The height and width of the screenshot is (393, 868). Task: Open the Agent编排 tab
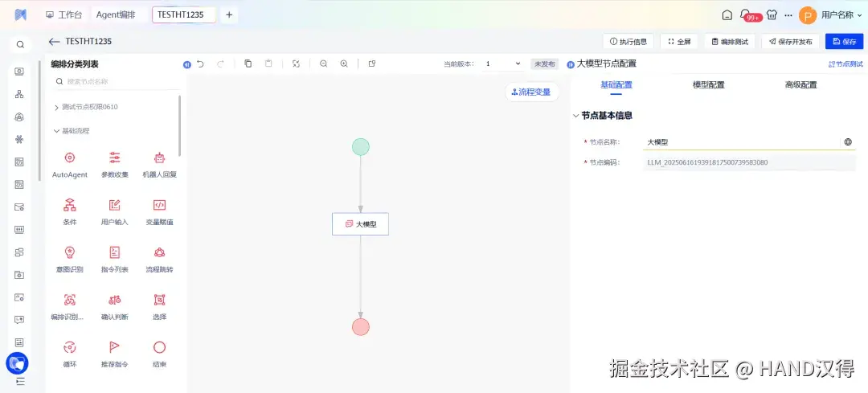[x=116, y=15]
